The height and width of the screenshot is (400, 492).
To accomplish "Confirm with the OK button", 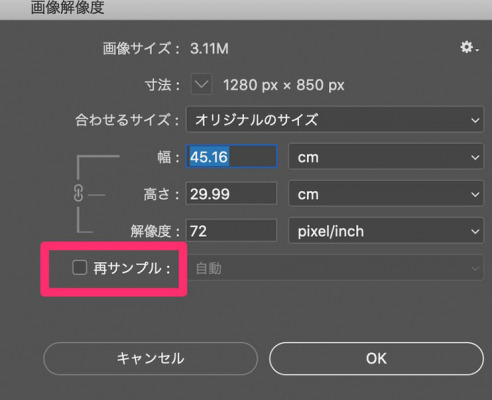I will [376, 359].
